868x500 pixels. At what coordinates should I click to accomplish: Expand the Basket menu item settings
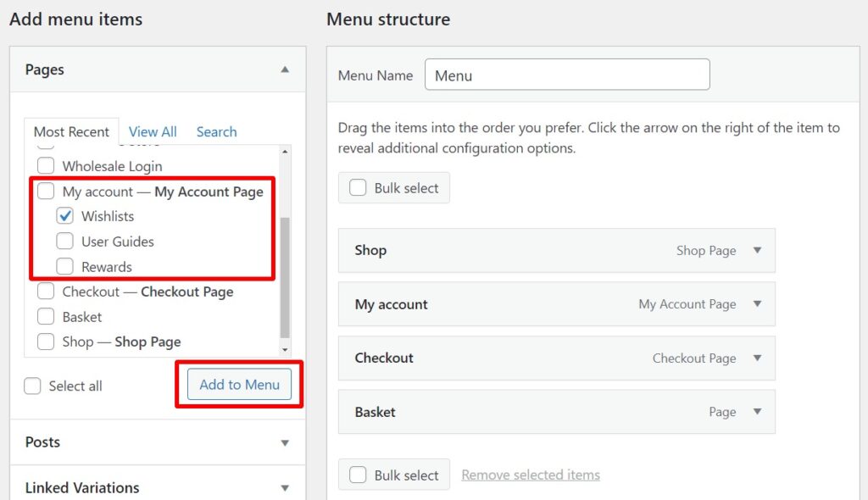click(x=757, y=412)
